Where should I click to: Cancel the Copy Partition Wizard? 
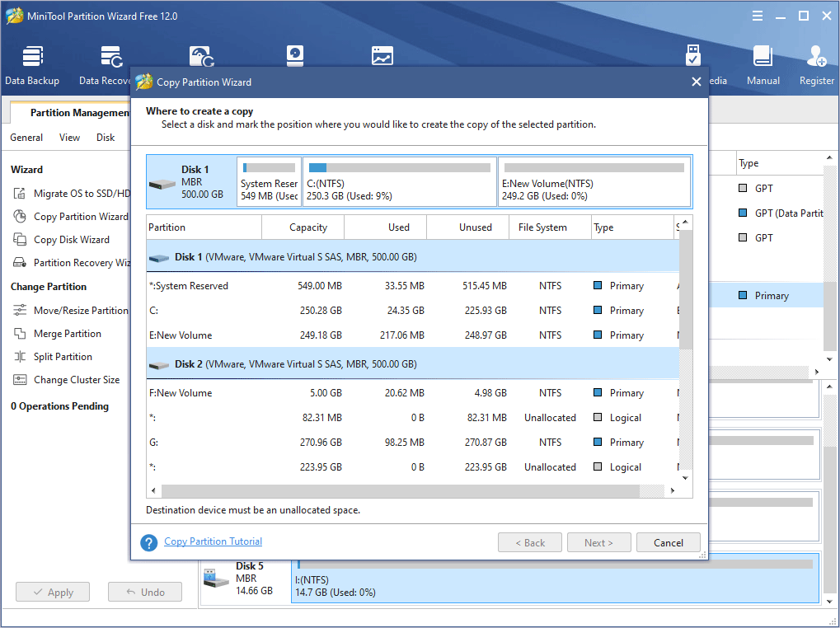(x=668, y=542)
